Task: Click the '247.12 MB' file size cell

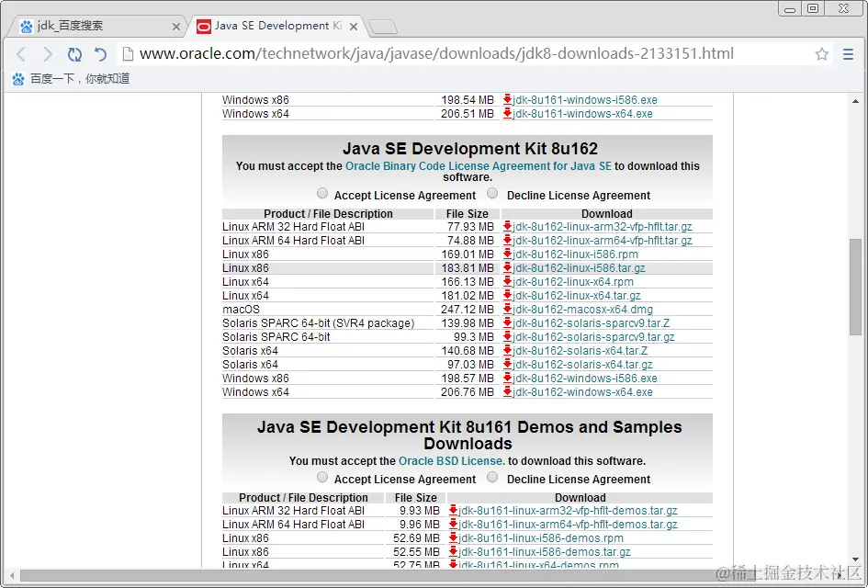Action: 468,310
